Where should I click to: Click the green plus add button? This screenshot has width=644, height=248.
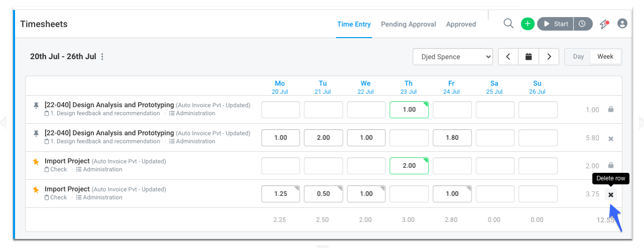pos(528,24)
